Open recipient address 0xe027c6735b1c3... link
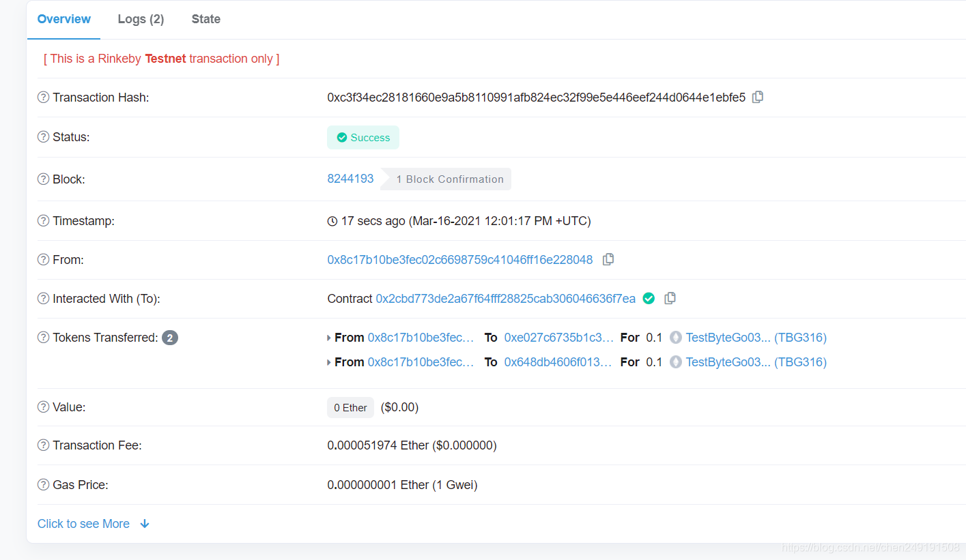966x560 pixels. click(559, 338)
